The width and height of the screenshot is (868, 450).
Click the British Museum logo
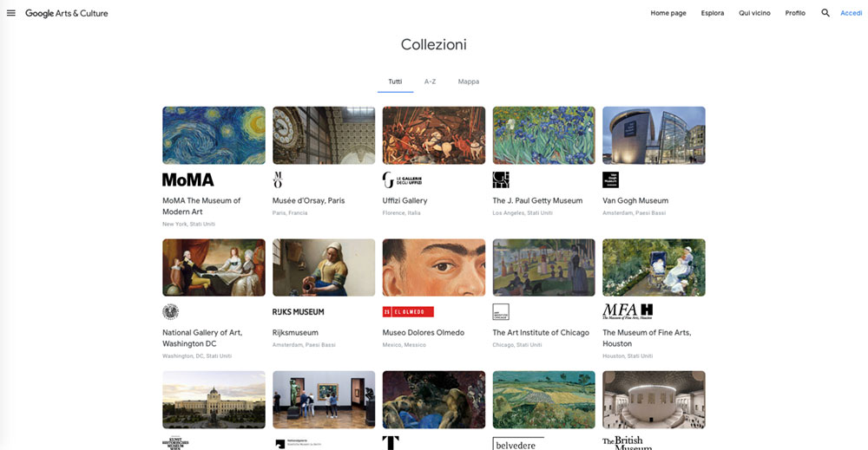[628, 443]
